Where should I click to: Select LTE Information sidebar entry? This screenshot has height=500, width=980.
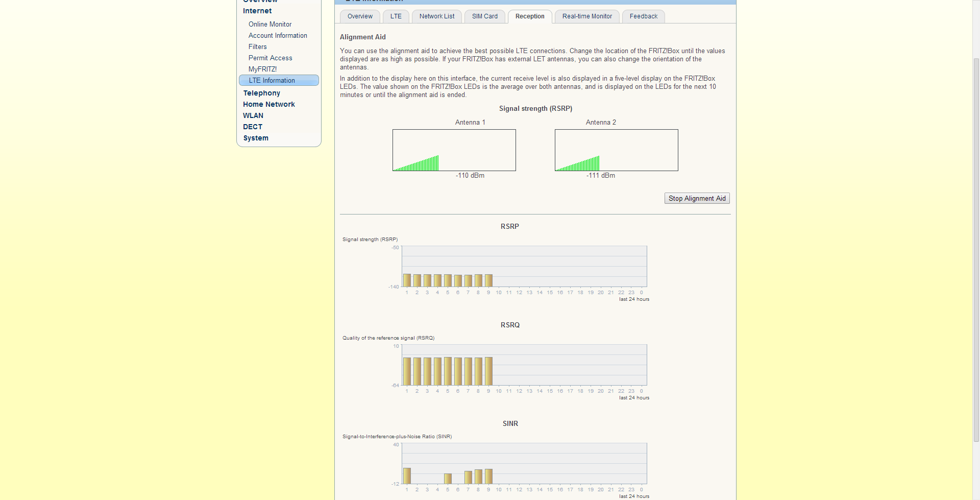279,80
